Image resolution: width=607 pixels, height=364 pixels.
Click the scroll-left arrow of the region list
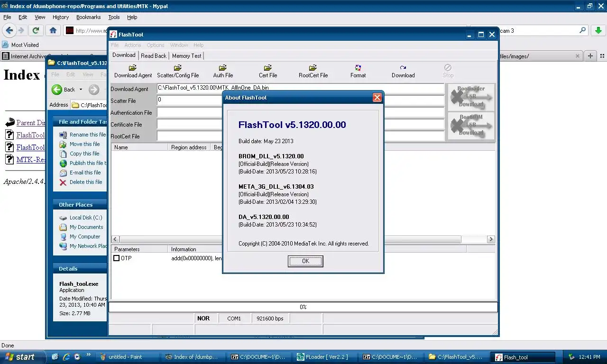click(x=115, y=239)
